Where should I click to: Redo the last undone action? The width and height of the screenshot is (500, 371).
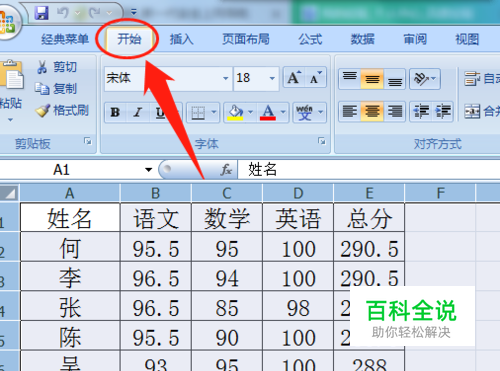pyautogui.click(x=95, y=13)
